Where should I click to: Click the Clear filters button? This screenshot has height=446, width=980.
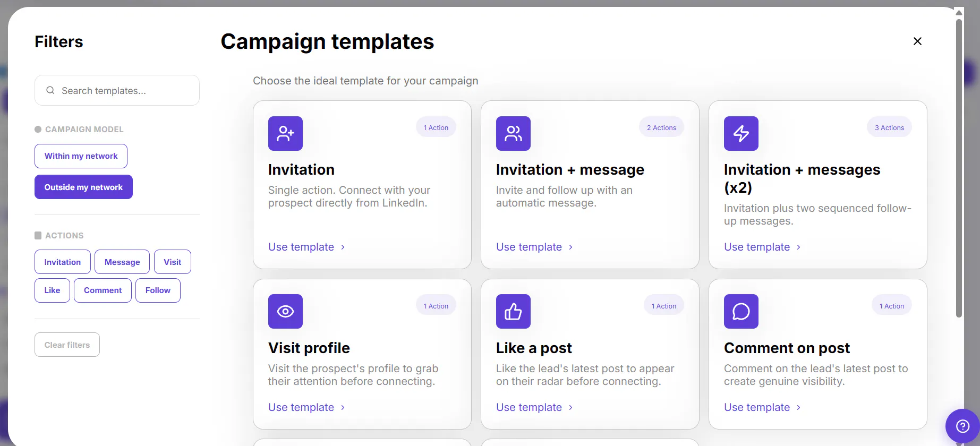[67, 345]
